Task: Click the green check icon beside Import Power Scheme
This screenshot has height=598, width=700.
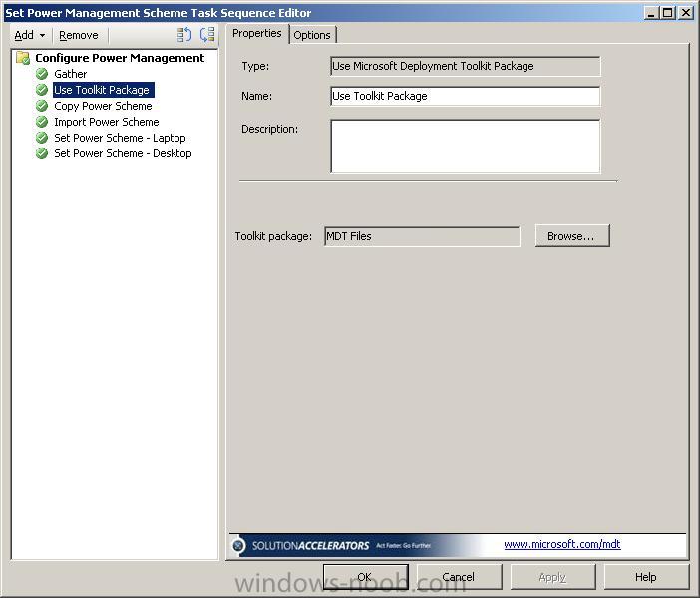Action: click(x=42, y=122)
